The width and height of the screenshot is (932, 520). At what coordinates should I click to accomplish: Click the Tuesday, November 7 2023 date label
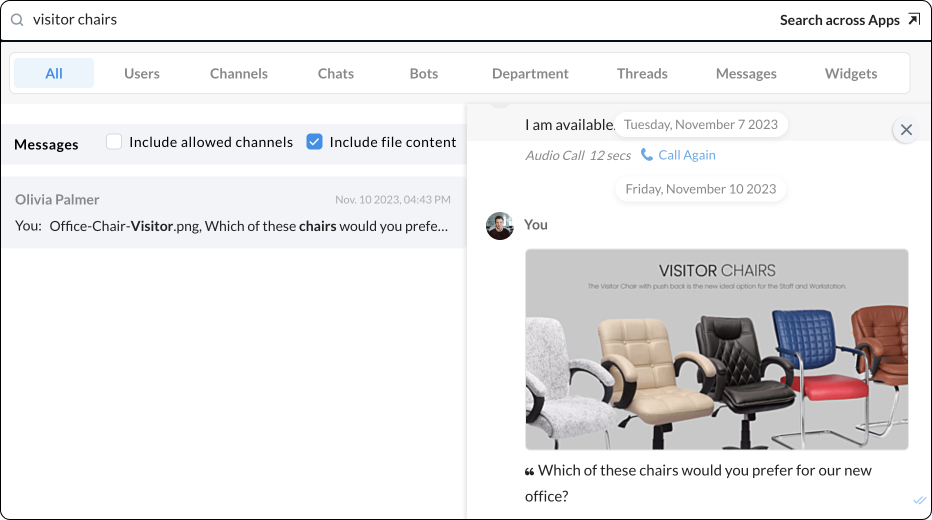[x=701, y=124]
